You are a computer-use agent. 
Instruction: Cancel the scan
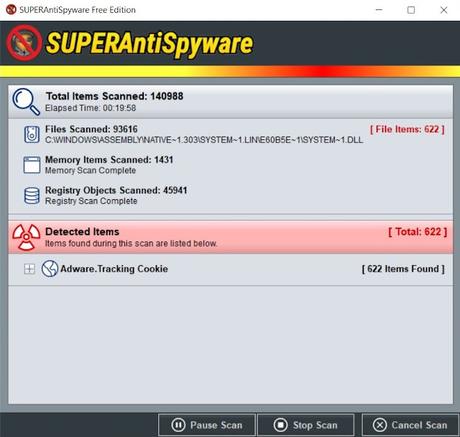pos(410,425)
